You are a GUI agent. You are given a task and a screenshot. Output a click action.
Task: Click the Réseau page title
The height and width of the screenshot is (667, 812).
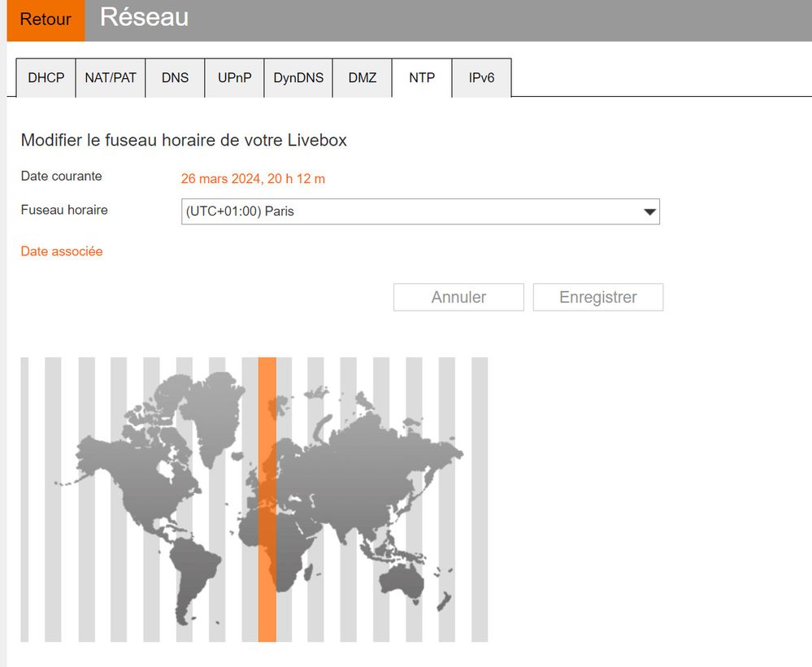click(144, 17)
